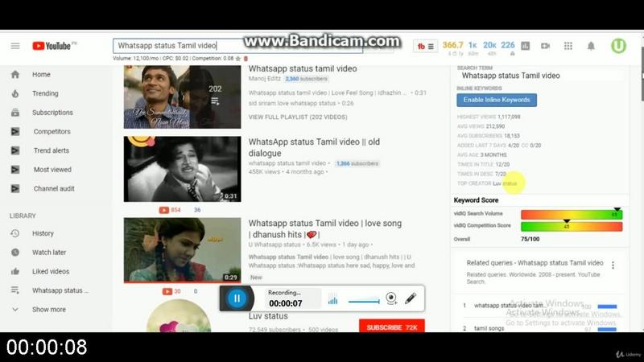Click top creator 'Luv status' link

(x=505, y=183)
